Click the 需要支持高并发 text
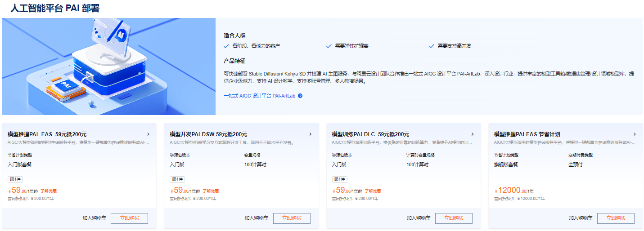The image size is (644, 231). coord(454,46)
